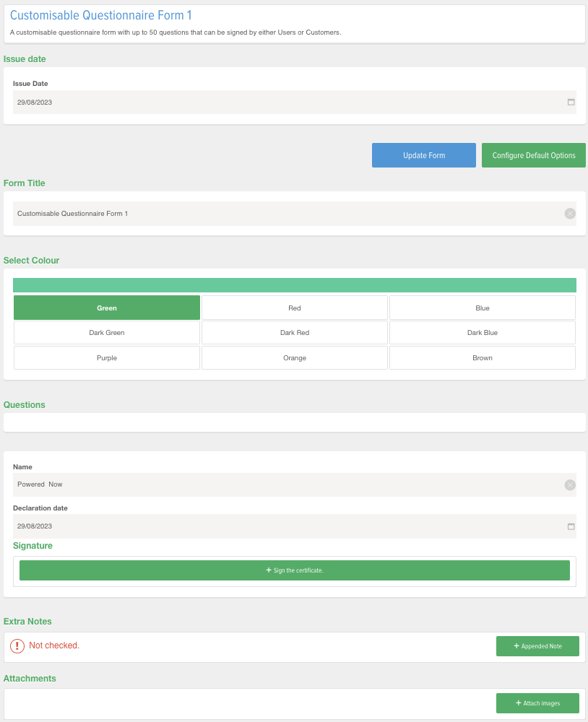Clear the Name field using its X icon

pos(570,484)
